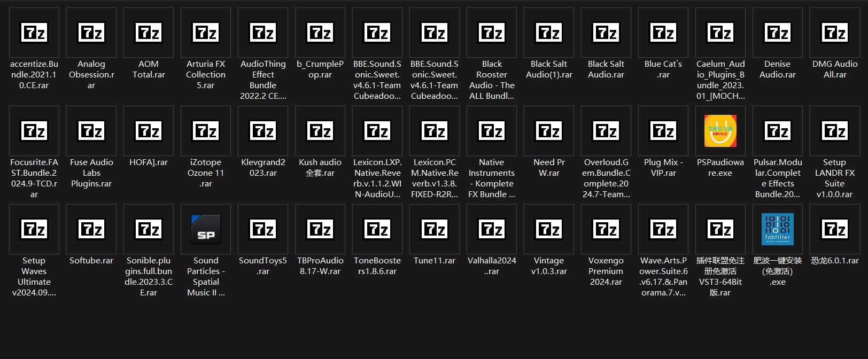Click the Kush audio archive icon
Viewport: 868px width, 359px height.
point(320,131)
